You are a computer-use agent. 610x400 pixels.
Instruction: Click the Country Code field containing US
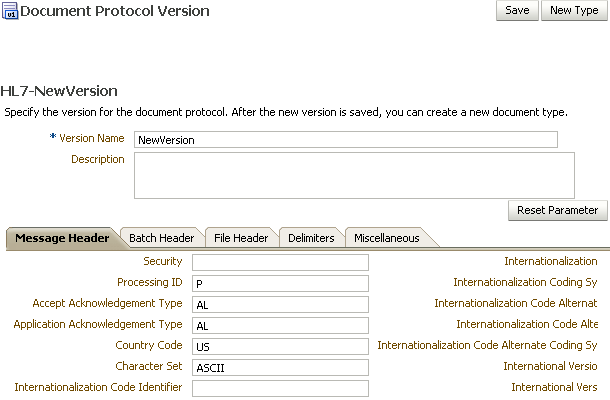coord(280,346)
